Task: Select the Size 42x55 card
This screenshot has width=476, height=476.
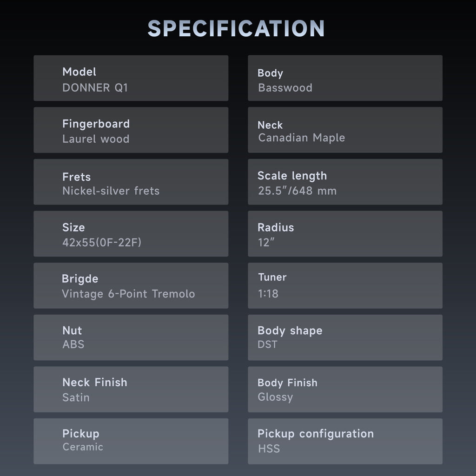Action: coord(131,234)
